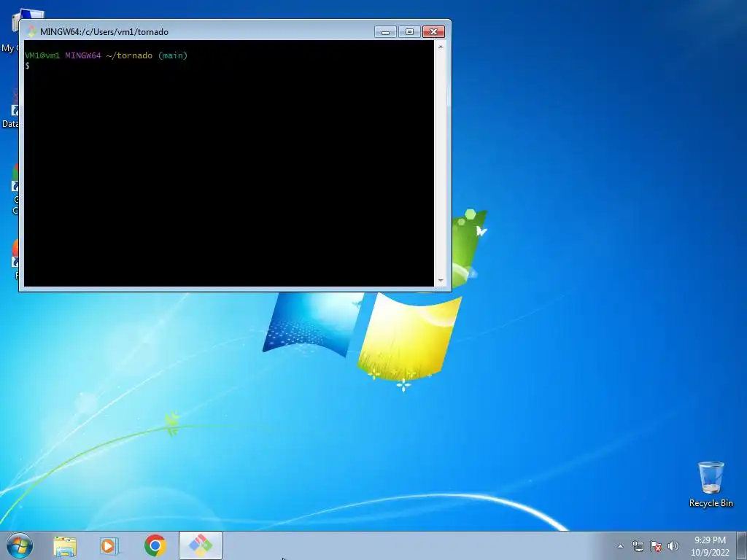Launch Windows Explorer from the taskbar
Image resolution: width=747 pixels, height=560 pixels.
pos(65,545)
